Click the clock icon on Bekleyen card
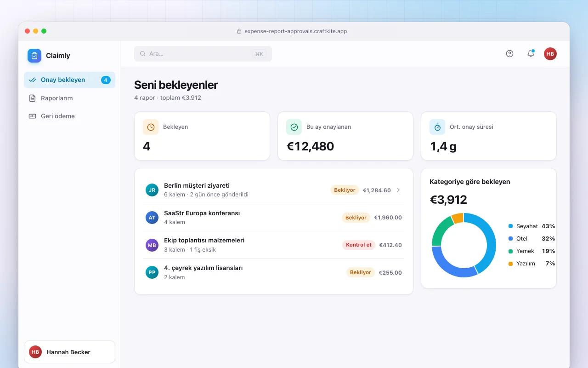The width and height of the screenshot is (588, 368). click(151, 127)
